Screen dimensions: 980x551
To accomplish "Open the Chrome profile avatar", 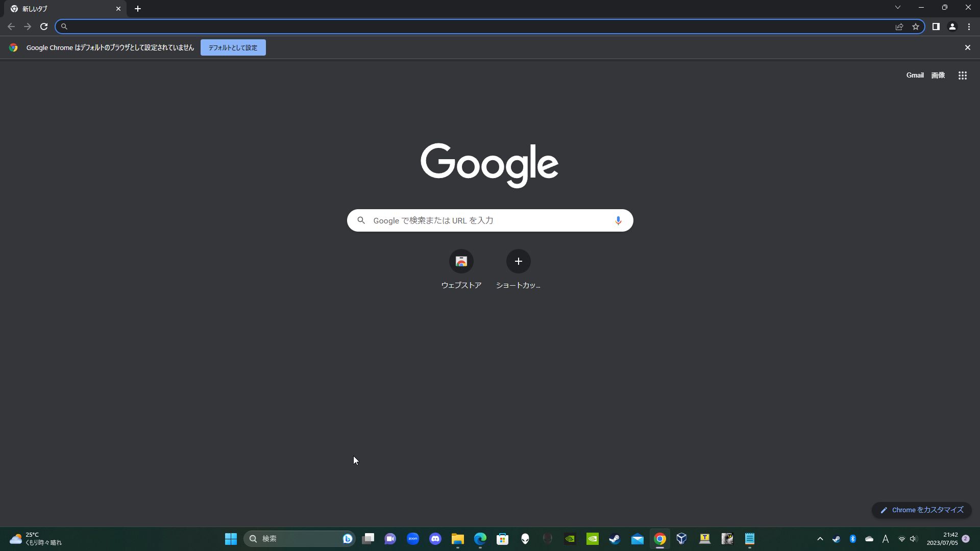I will pyautogui.click(x=952, y=27).
